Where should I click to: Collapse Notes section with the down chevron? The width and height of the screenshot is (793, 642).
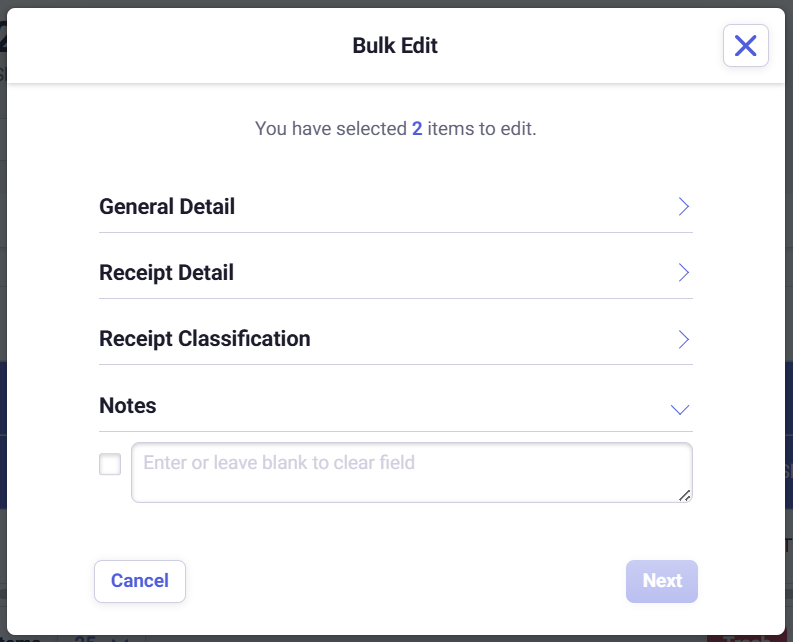[680, 408]
